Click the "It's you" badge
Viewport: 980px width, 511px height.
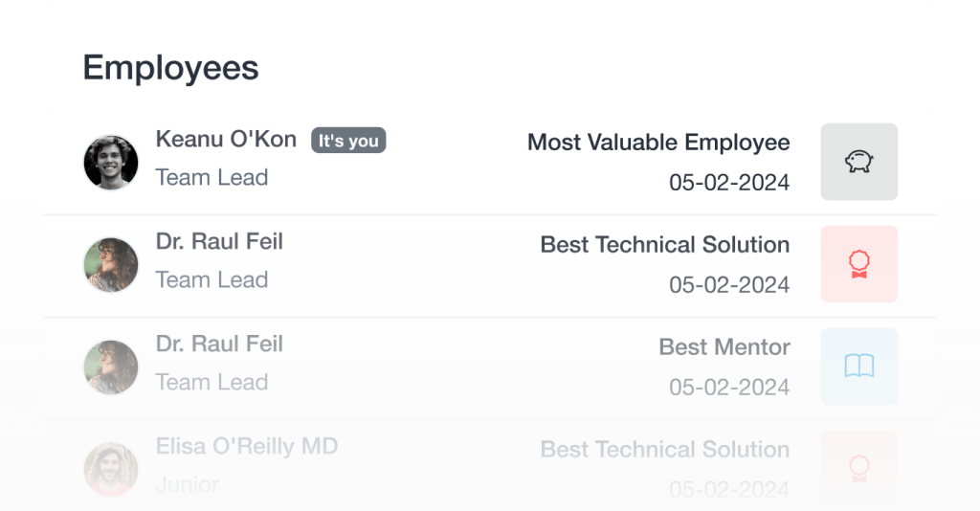click(x=348, y=142)
